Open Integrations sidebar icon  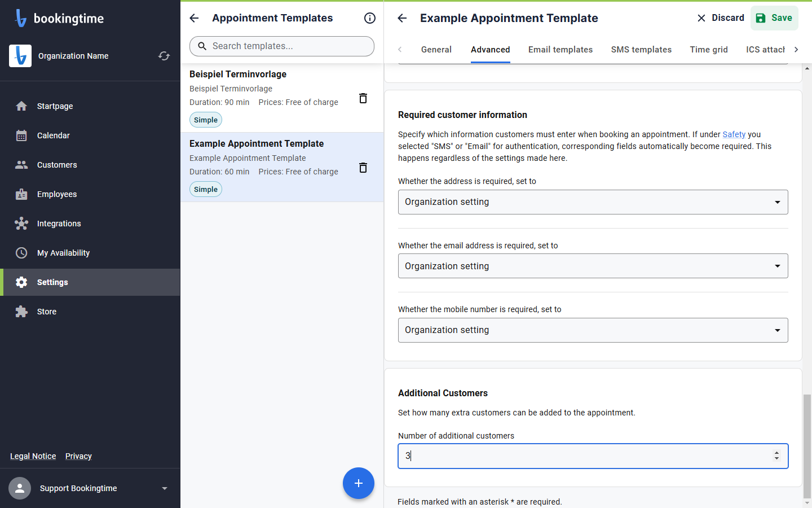[21, 224]
